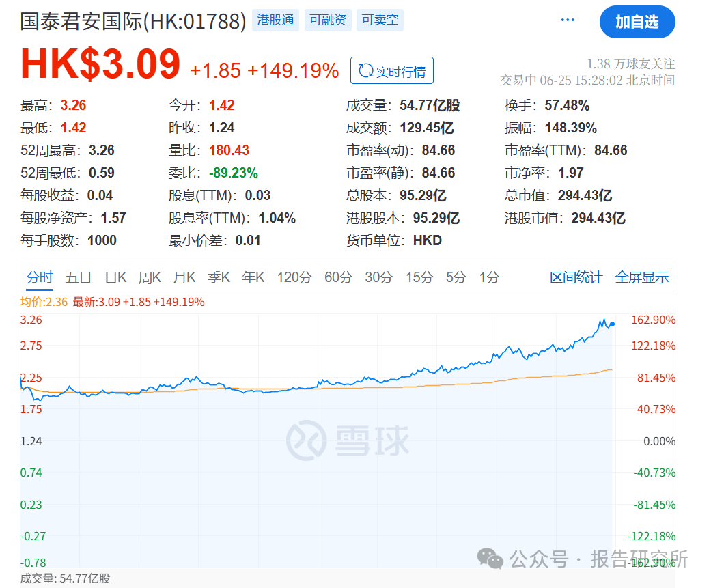Click the 成交量 value 54.77亿股 in stats
The image size is (711, 588).
point(430,105)
